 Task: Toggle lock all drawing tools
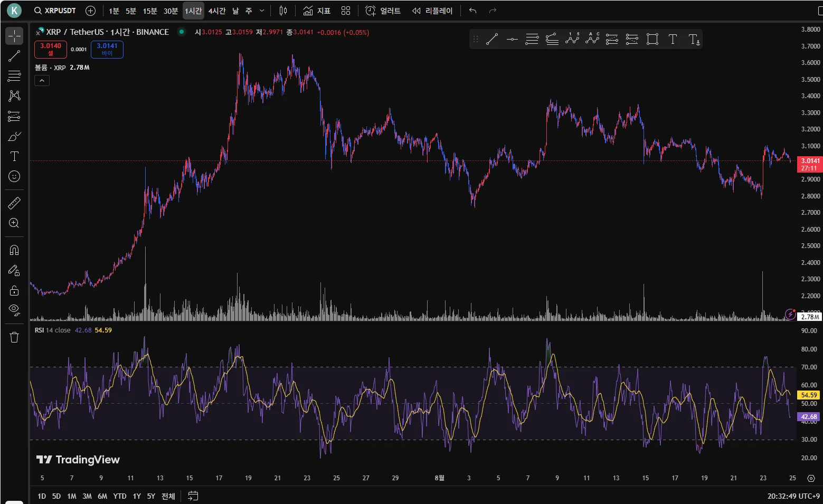(x=14, y=290)
